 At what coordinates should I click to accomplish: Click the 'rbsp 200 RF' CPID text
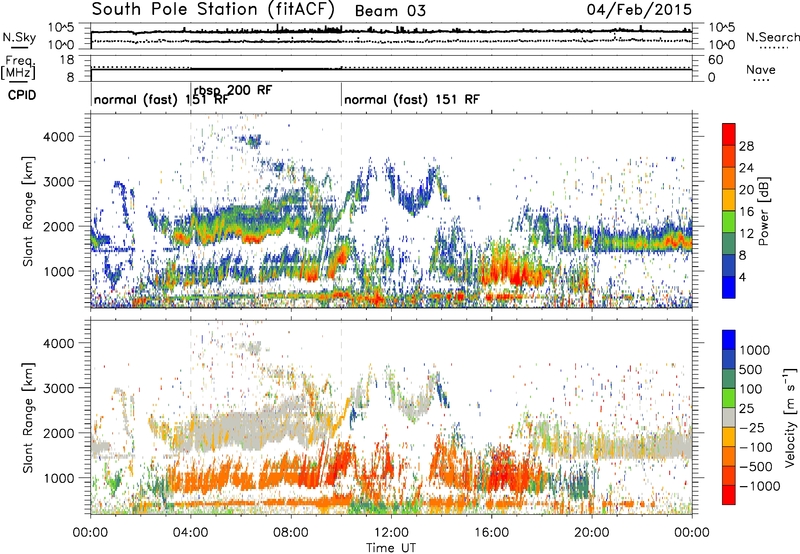coord(233,90)
